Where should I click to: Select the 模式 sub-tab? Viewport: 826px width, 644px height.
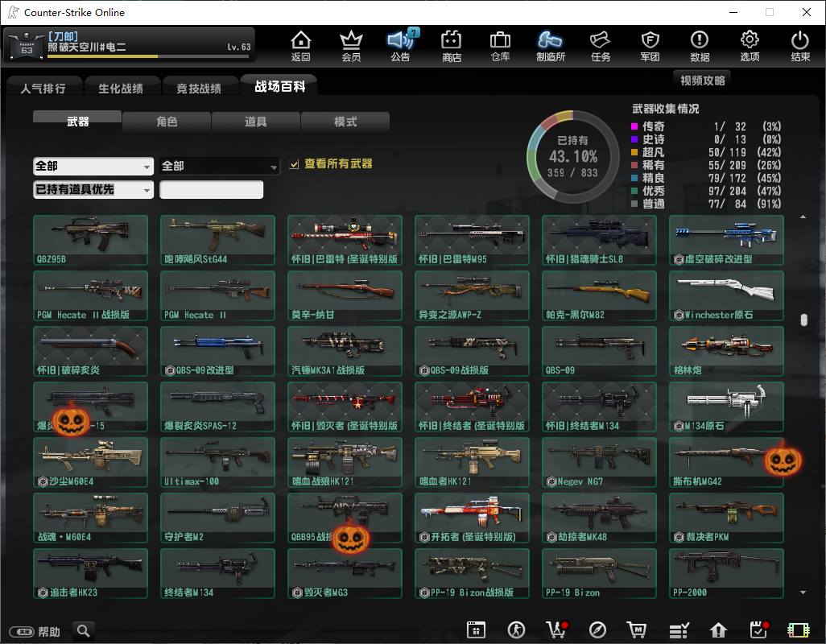point(345,122)
